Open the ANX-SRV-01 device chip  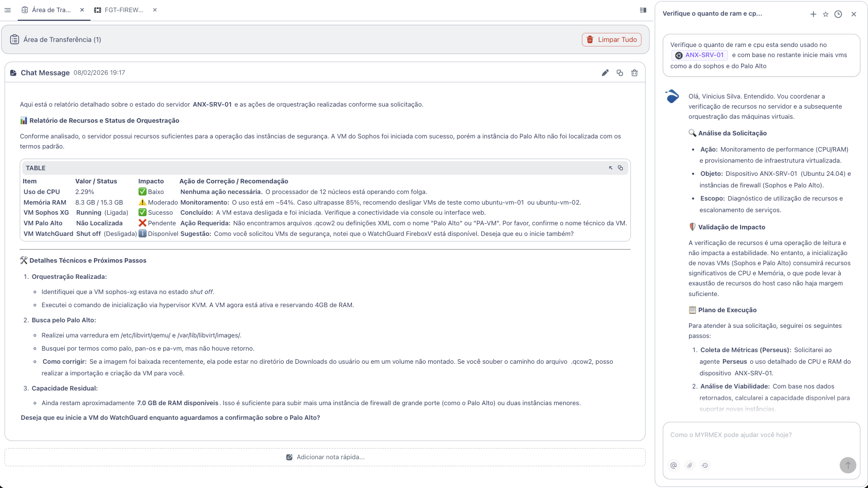(x=700, y=55)
